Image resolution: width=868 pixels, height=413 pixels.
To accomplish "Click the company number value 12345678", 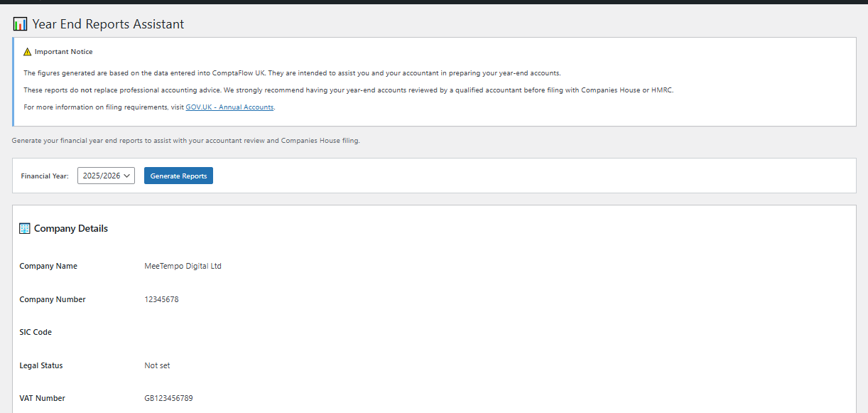I will (161, 299).
